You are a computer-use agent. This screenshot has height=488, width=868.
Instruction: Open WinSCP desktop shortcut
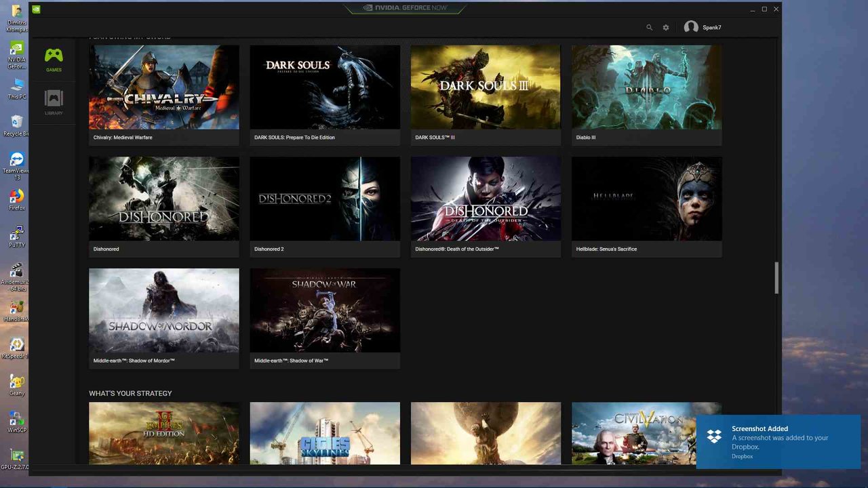[16, 422]
